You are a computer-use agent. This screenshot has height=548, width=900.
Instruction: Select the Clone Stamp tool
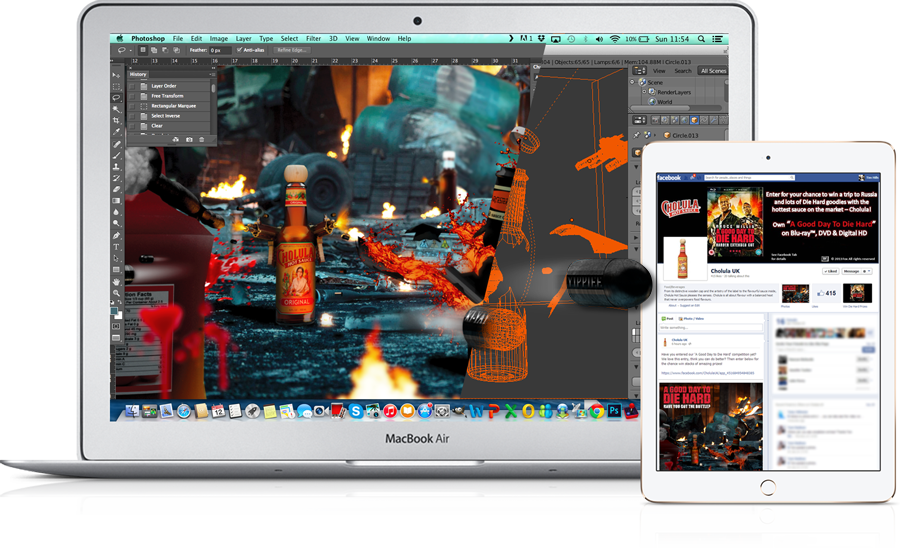tap(117, 167)
